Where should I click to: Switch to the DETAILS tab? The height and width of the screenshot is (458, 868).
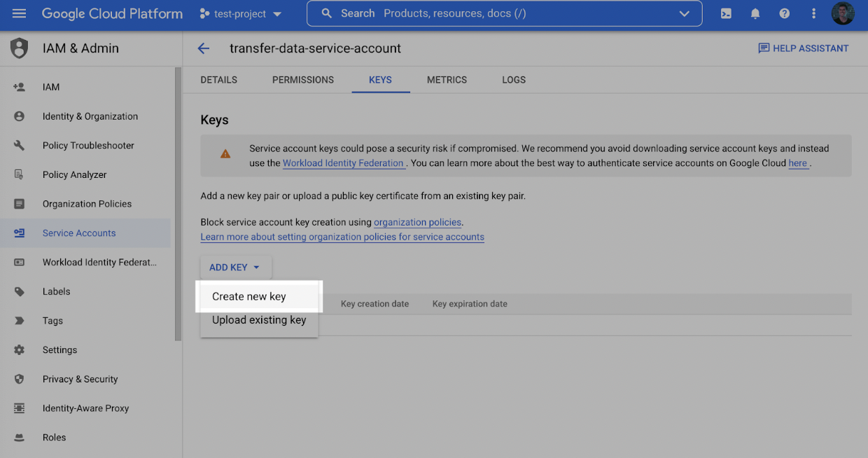coord(219,80)
